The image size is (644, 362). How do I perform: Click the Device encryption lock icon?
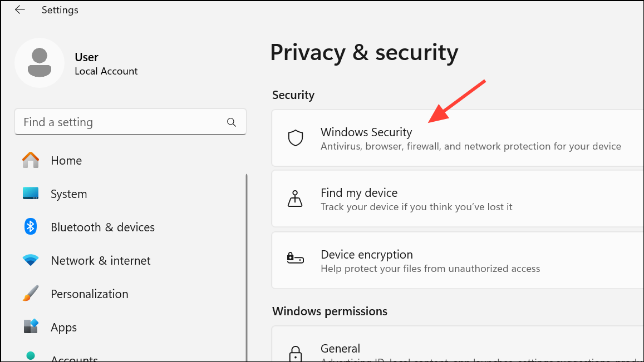(295, 259)
